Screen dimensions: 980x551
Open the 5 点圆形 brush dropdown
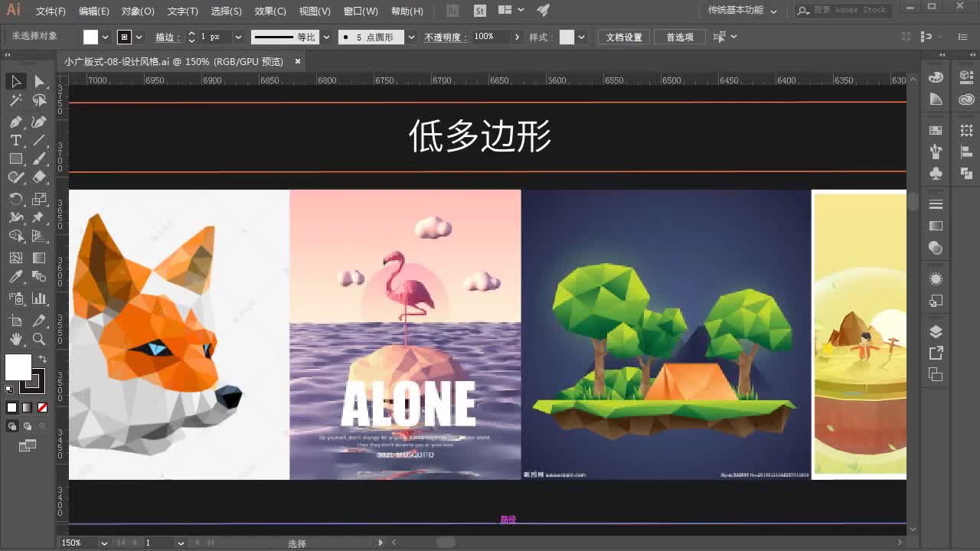pyautogui.click(x=411, y=37)
